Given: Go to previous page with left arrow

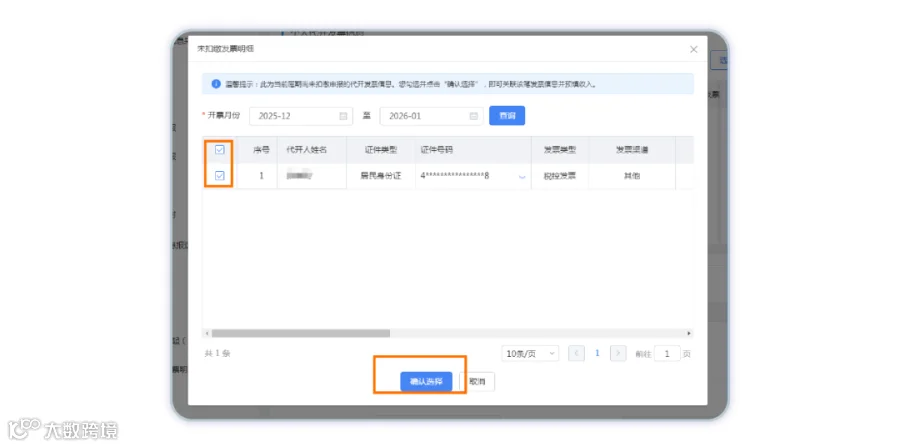Looking at the screenshot, I should click(x=576, y=353).
